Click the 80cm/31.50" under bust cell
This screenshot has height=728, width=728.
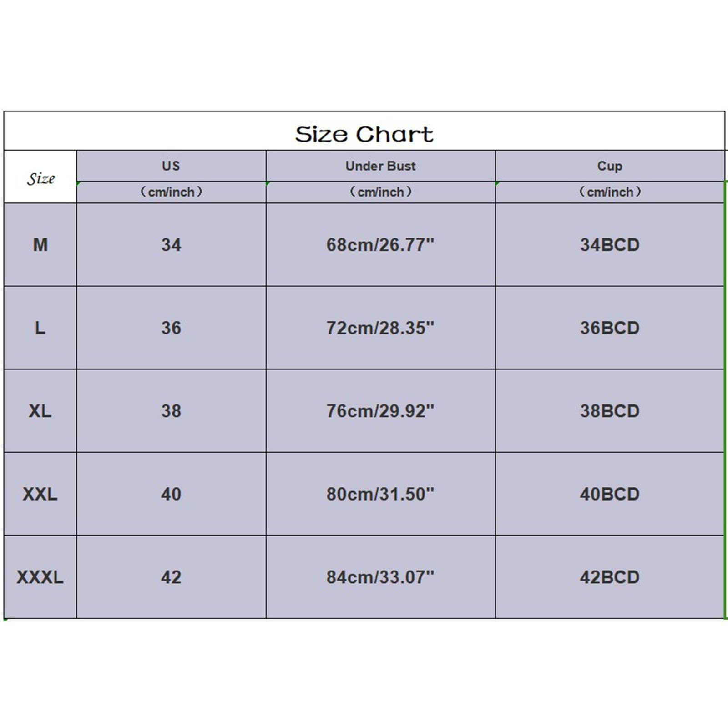[x=380, y=494]
